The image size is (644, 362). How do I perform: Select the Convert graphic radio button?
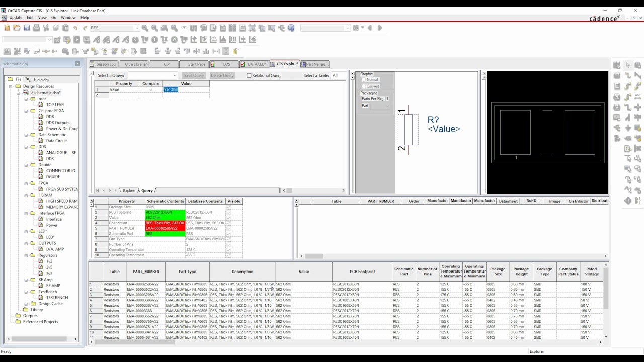pyautogui.click(x=364, y=86)
